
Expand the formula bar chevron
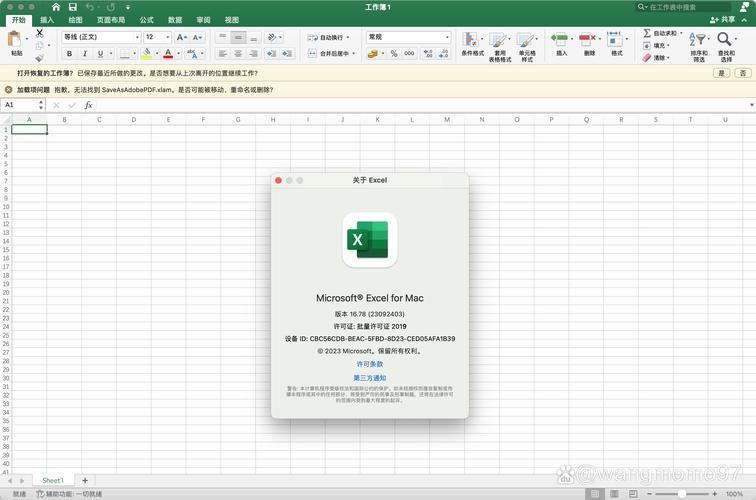[751, 105]
